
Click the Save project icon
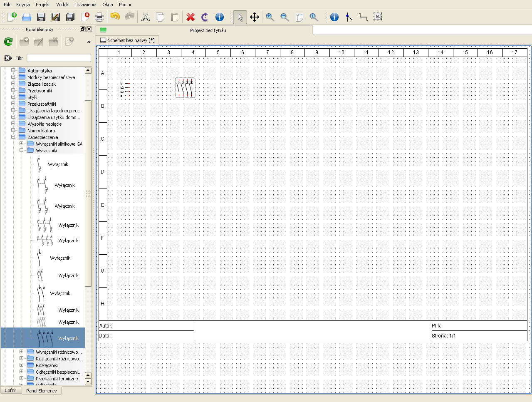[41, 17]
